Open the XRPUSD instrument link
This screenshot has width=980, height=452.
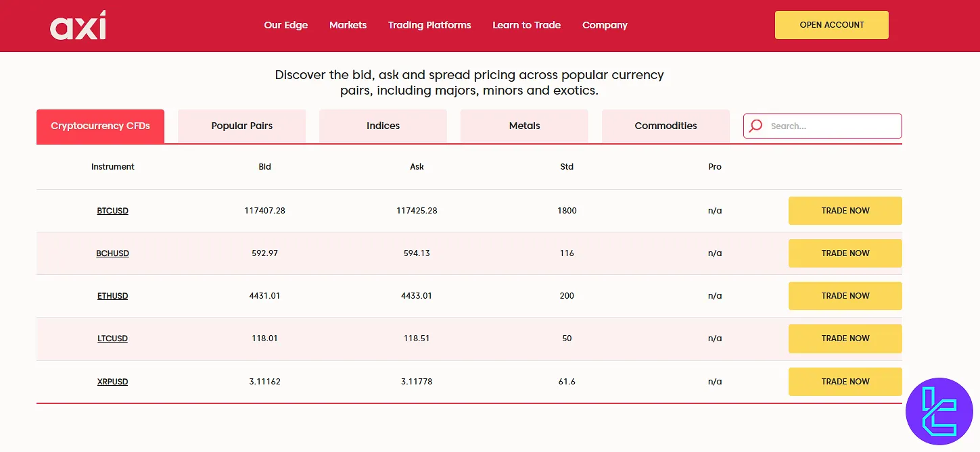[113, 382]
